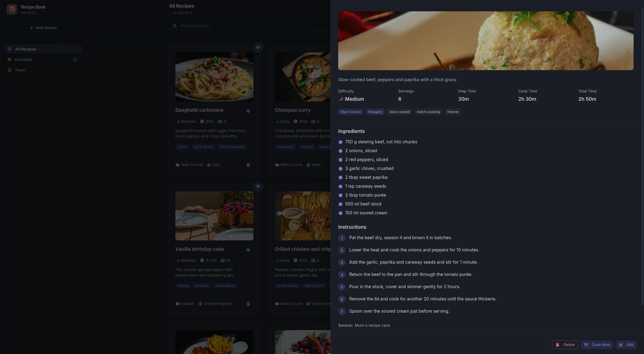
Task: Click the search magnifier icon
Action: pyautogui.click(x=175, y=26)
